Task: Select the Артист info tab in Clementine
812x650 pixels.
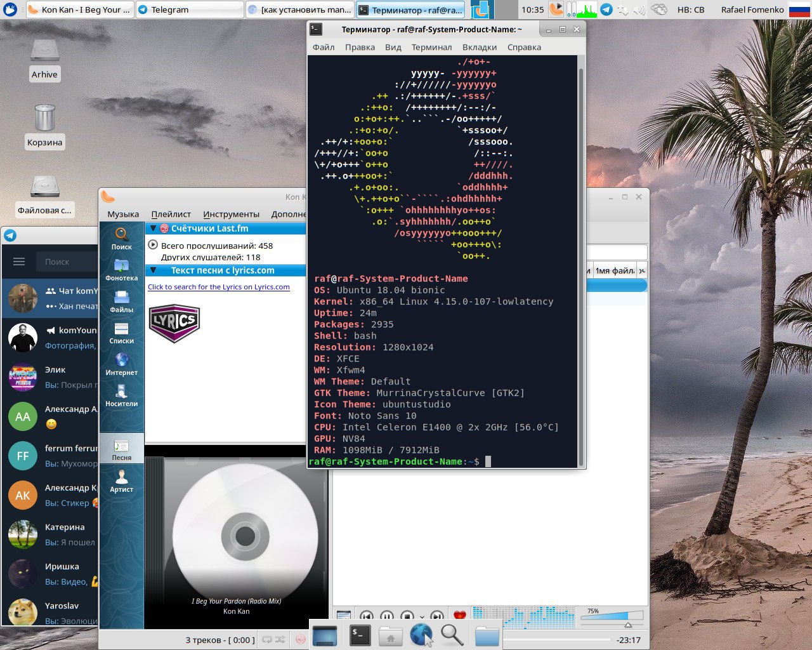Action: point(121,481)
